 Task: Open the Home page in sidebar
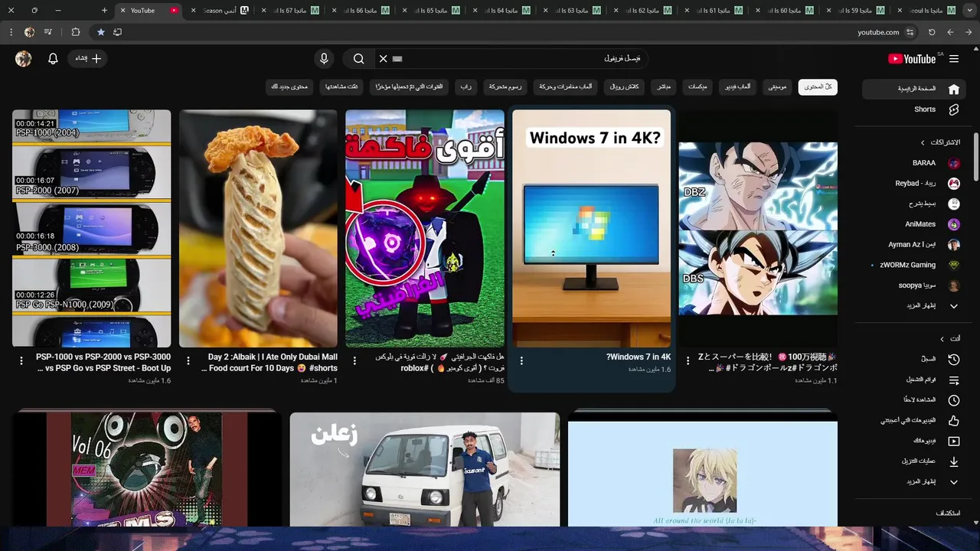tap(913, 89)
